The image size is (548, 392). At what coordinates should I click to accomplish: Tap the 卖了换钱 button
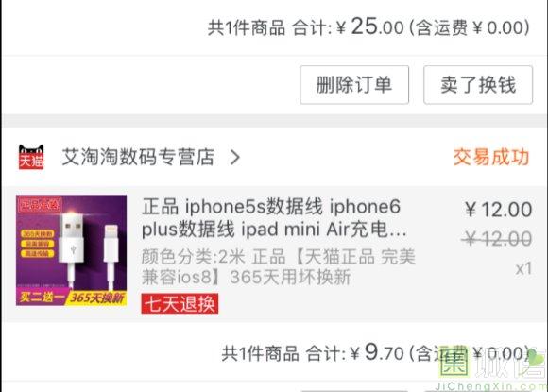point(478,85)
